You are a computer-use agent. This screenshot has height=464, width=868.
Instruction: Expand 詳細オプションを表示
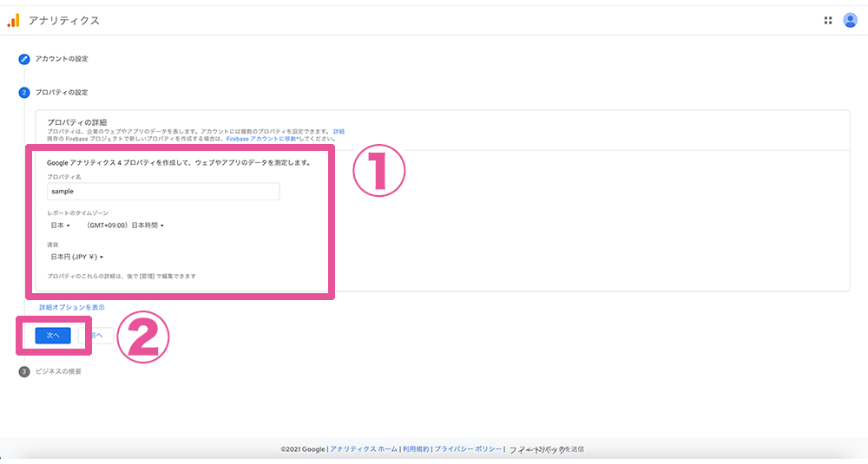point(72,308)
